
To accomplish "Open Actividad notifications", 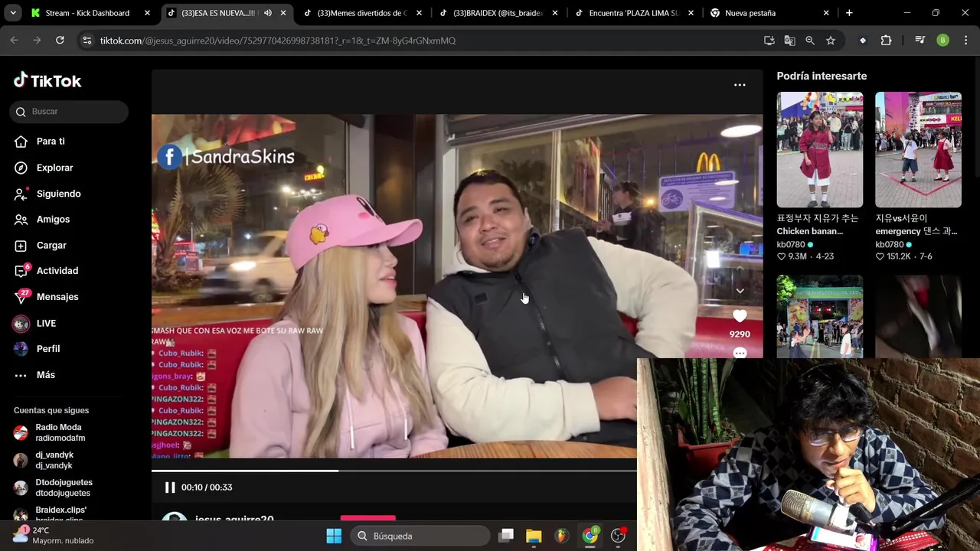I will click(57, 271).
